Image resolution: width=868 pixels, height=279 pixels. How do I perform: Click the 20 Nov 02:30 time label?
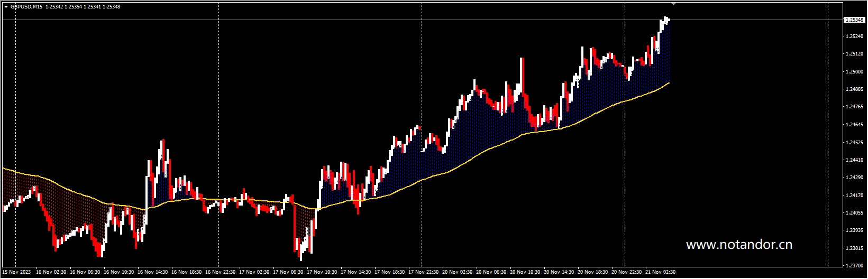(x=458, y=273)
